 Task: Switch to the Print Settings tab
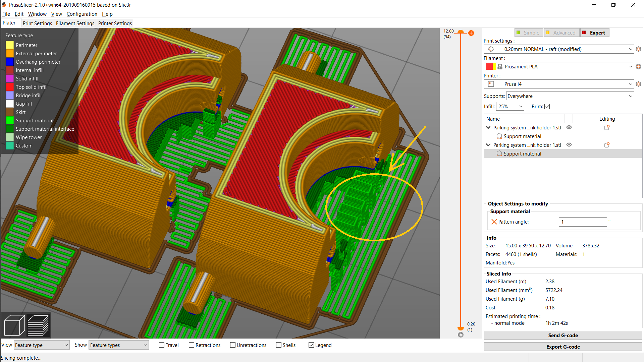(x=37, y=23)
